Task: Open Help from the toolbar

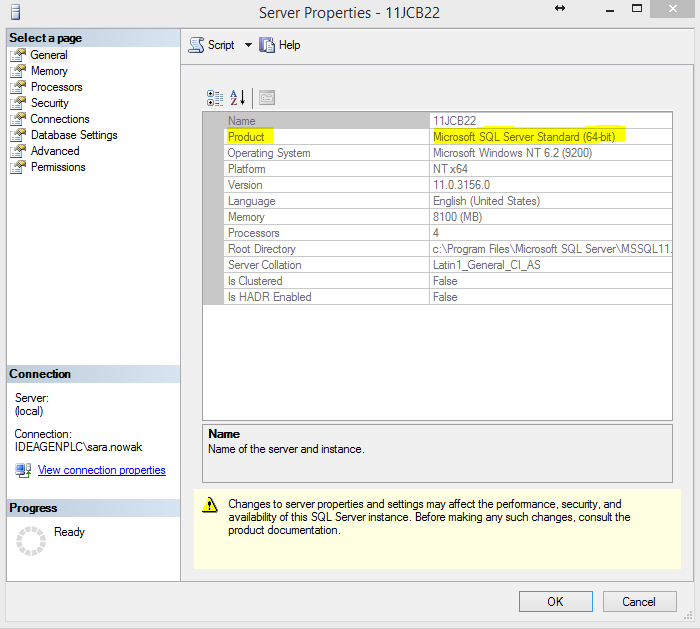Action: pyautogui.click(x=280, y=45)
